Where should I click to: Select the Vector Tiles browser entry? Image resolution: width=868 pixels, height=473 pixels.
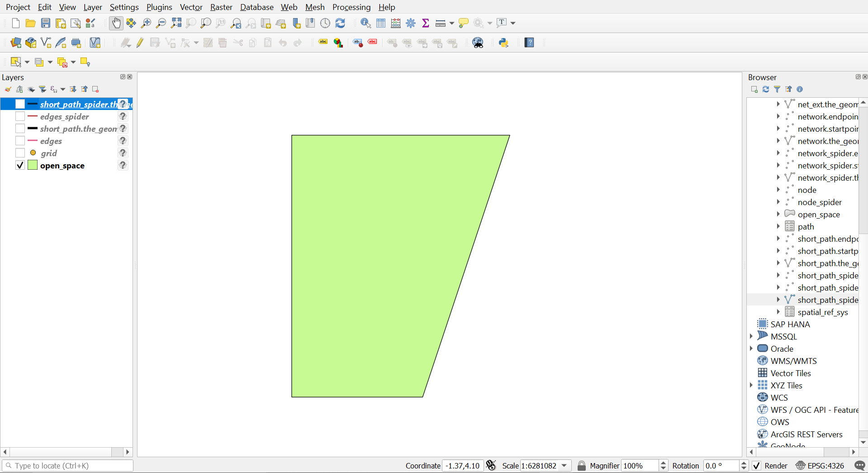[790, 373]
